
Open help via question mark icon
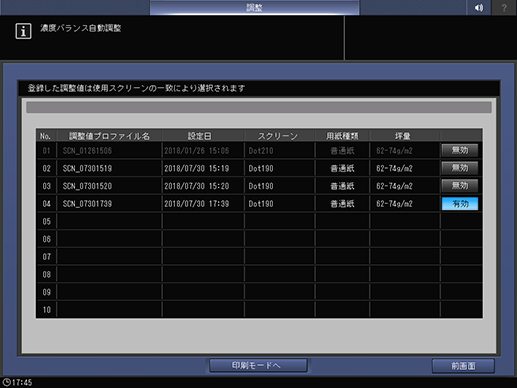point(504,7)
